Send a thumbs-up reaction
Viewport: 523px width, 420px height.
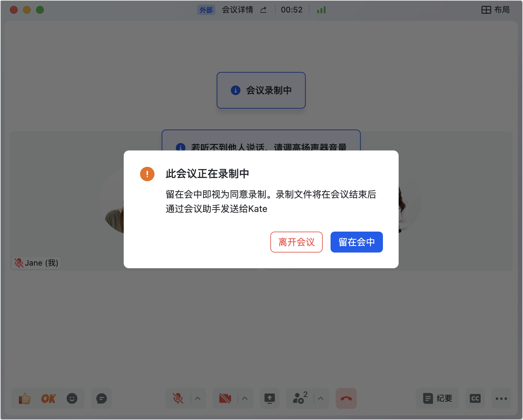coord(25,398)
